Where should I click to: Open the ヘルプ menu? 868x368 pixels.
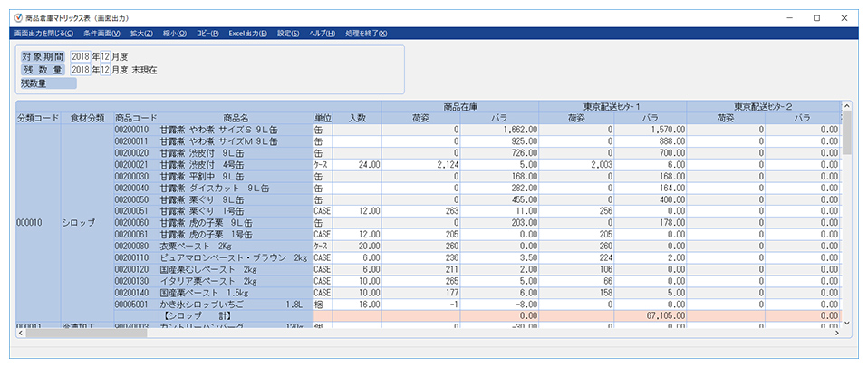(x=323, y=34)
